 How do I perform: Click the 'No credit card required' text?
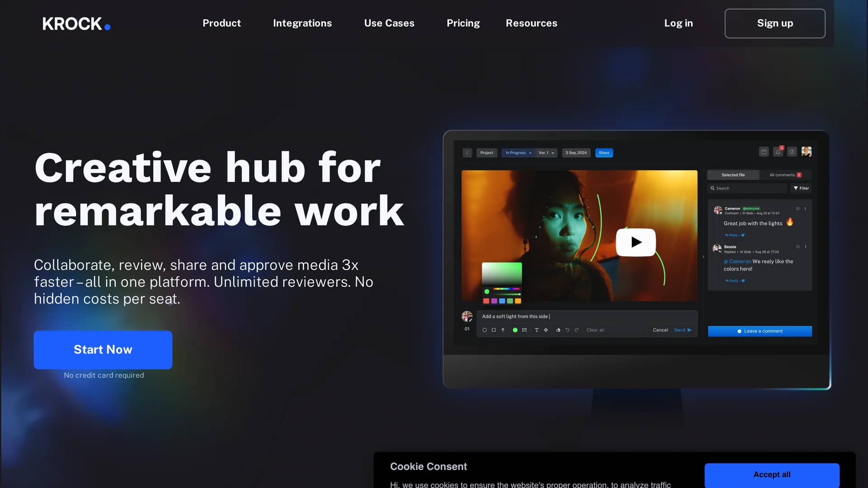[x=104, y=375]
